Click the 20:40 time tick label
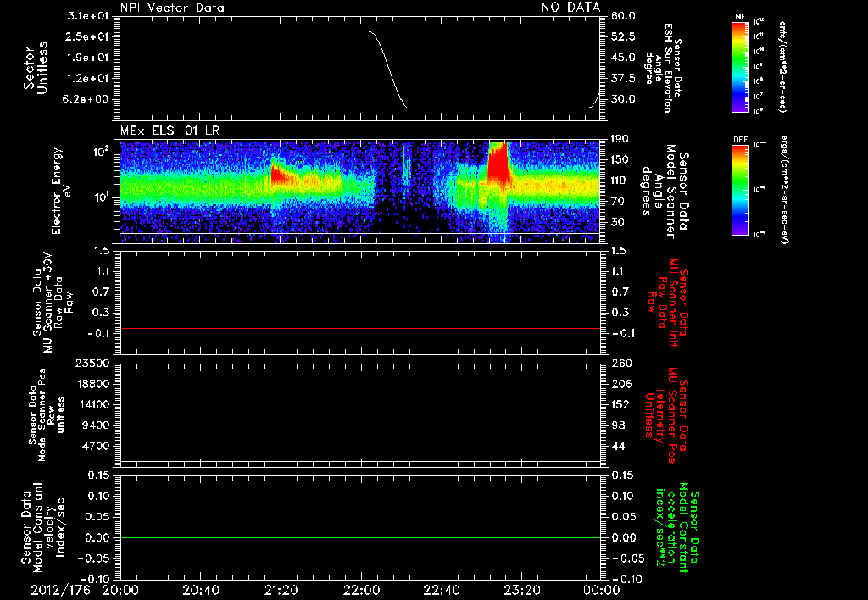This screenshot has height=600, width=868. click(x=200, y=590)
